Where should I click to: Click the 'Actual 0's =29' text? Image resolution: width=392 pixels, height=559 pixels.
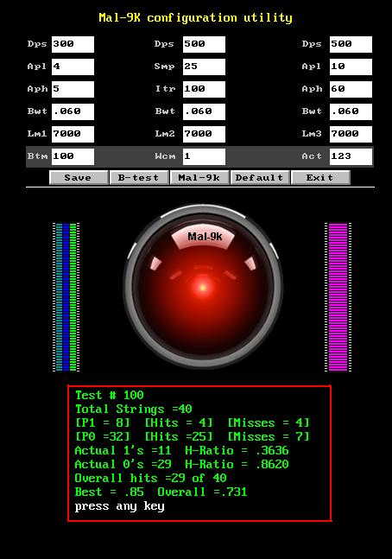click(123, 465)
